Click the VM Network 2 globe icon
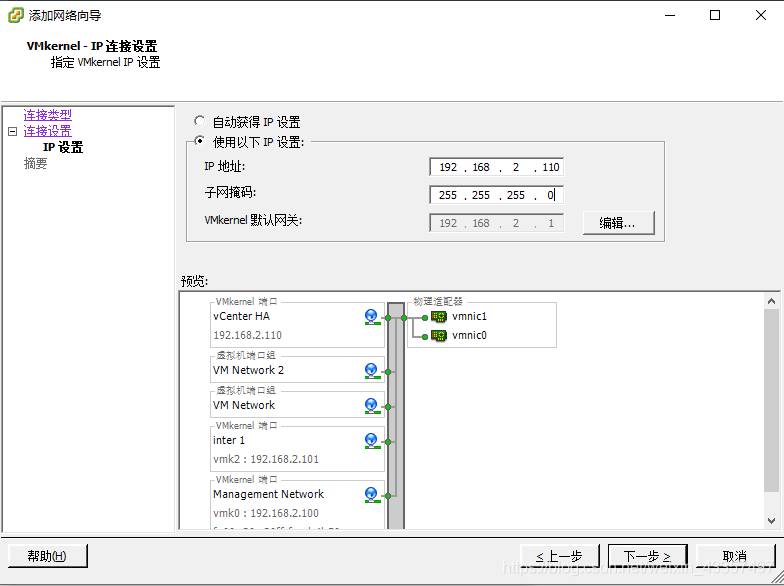The width and height of the screenshot is (784, 586). tap(371, 371)
